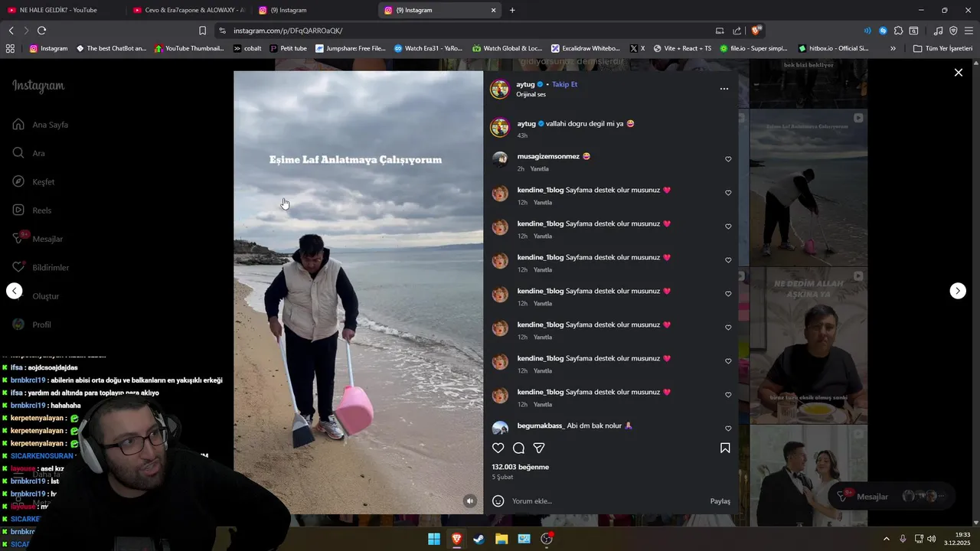Go to next post arrow
The image size is (980, 551).
[958, 291]
